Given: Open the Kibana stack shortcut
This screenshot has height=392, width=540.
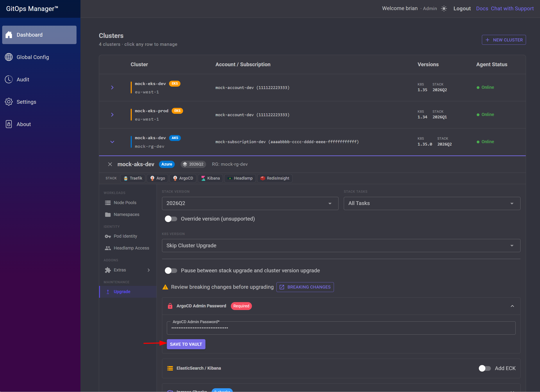Looking at the screenshot, I should point(210,178).
